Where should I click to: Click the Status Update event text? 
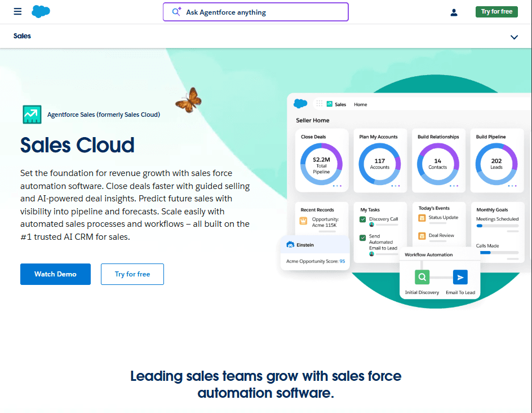pos(443,217)
